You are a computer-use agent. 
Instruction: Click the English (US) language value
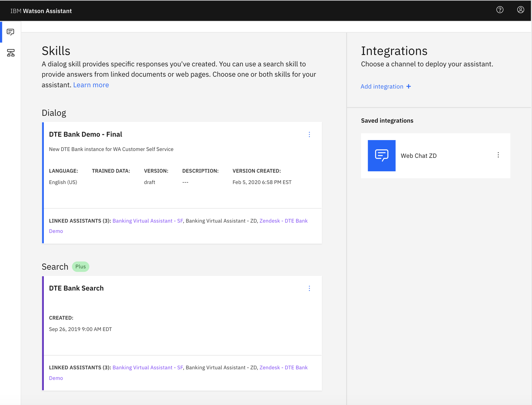click(63, 182)
